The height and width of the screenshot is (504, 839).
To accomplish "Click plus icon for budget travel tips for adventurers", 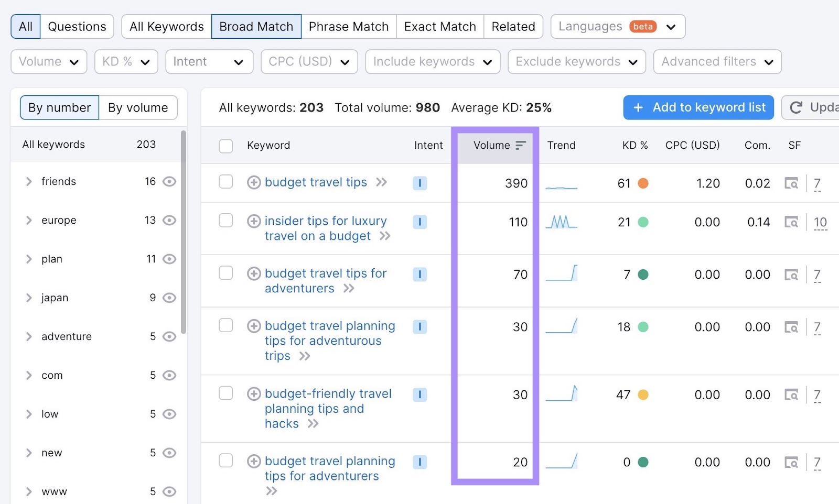I will (x=254, y=273).
